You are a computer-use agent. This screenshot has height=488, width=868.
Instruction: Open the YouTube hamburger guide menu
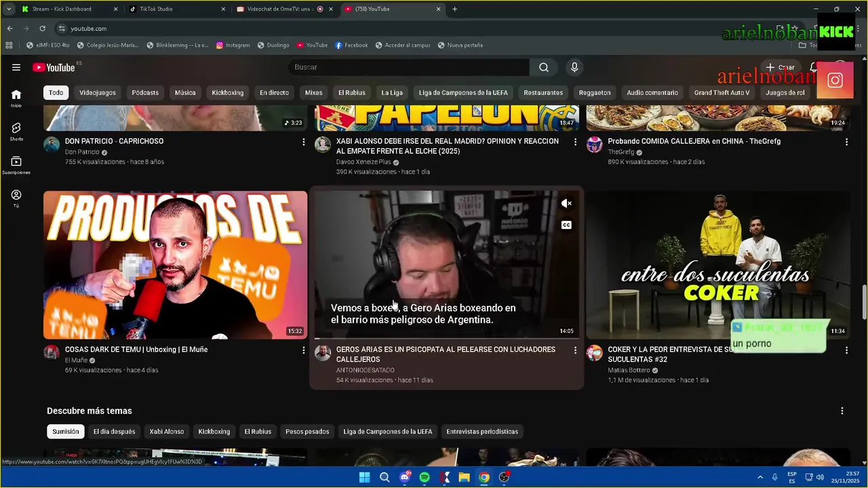click(x=16, y=67)
